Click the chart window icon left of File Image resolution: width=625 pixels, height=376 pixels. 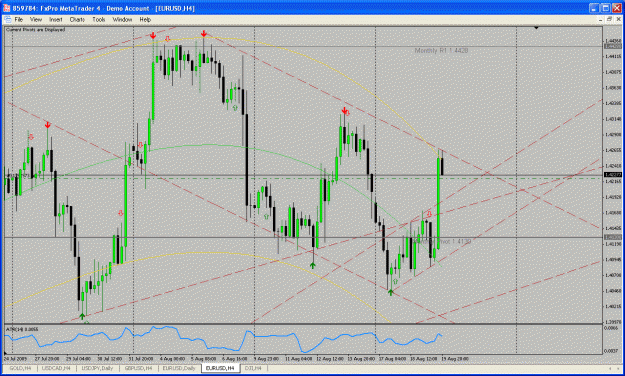7,20
